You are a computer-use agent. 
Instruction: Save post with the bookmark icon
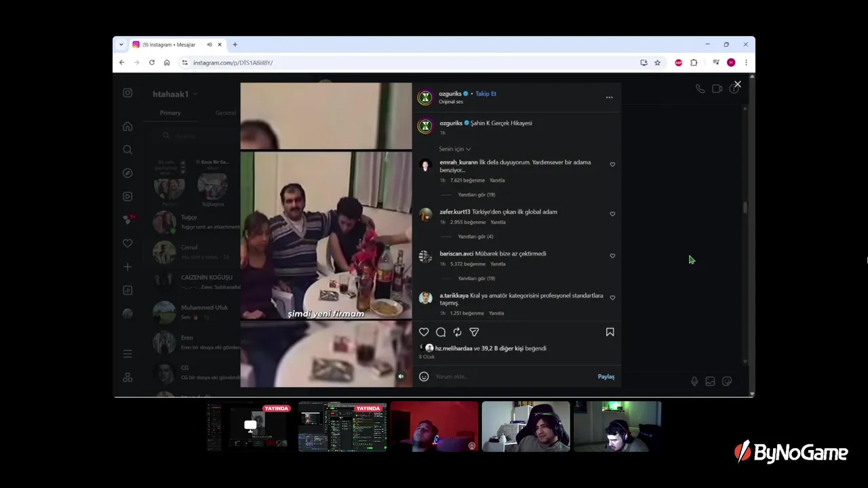(x=610, y=332)
